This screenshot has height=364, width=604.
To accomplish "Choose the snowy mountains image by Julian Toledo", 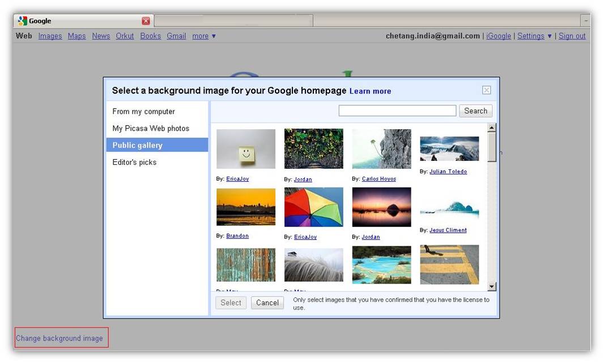I will pos(449,148).
